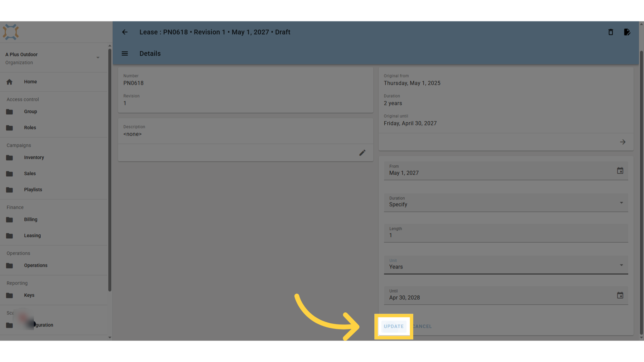Click the 2 years duration text
Viewport: 644px width, 362px height.
click(393, 103)
